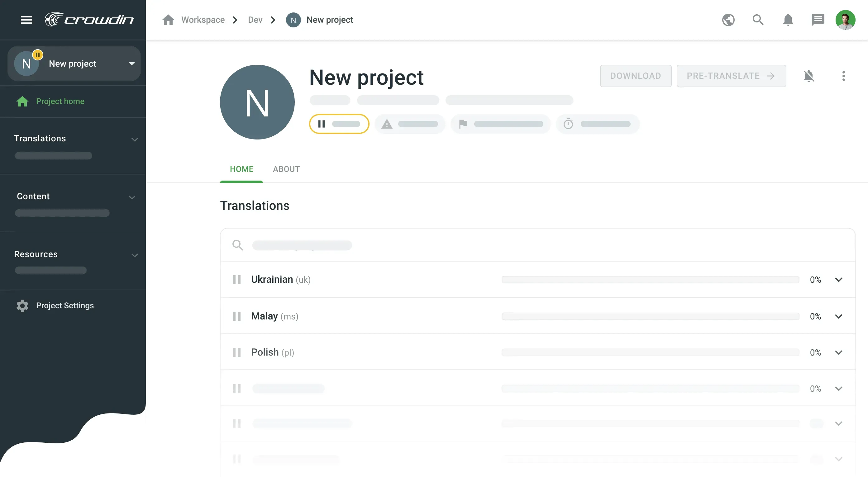
Task: Click the DOWNLOAD button
Action: [x=636, y=76]
